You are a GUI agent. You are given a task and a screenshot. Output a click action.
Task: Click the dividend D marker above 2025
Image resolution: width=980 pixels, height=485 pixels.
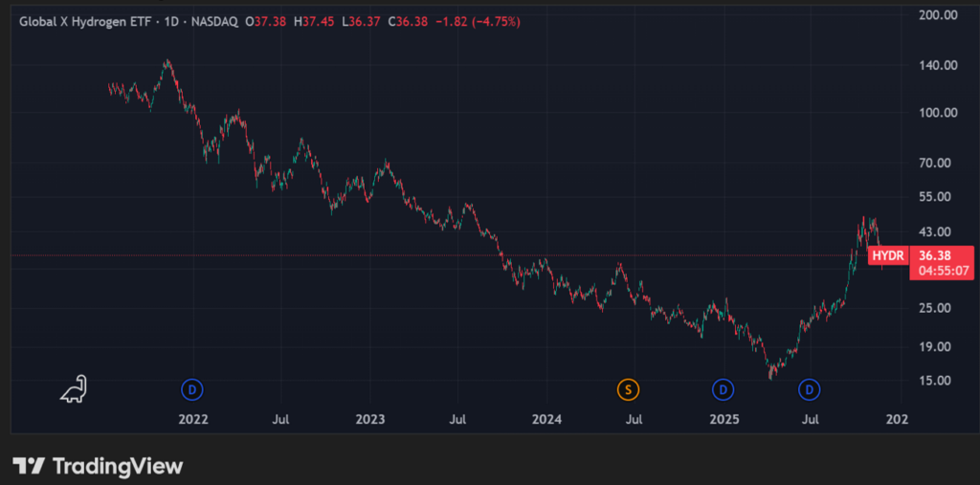pyautogui.click(x=724, y=389)
